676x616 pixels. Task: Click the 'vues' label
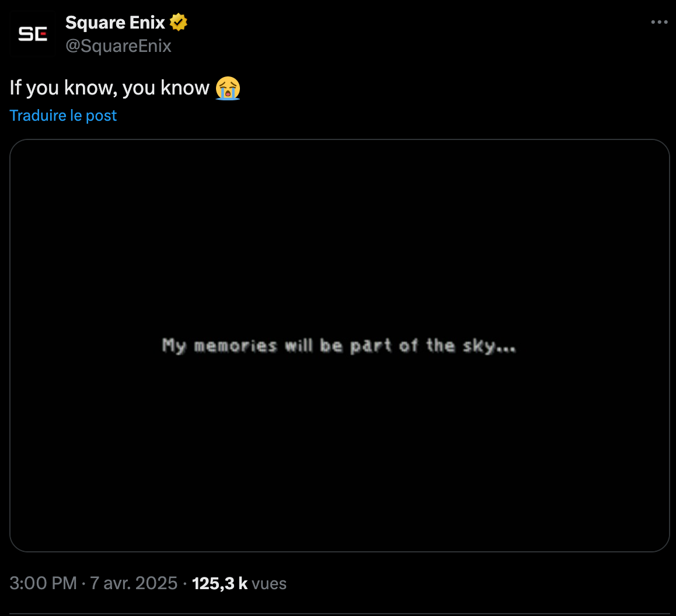[269, 584]
